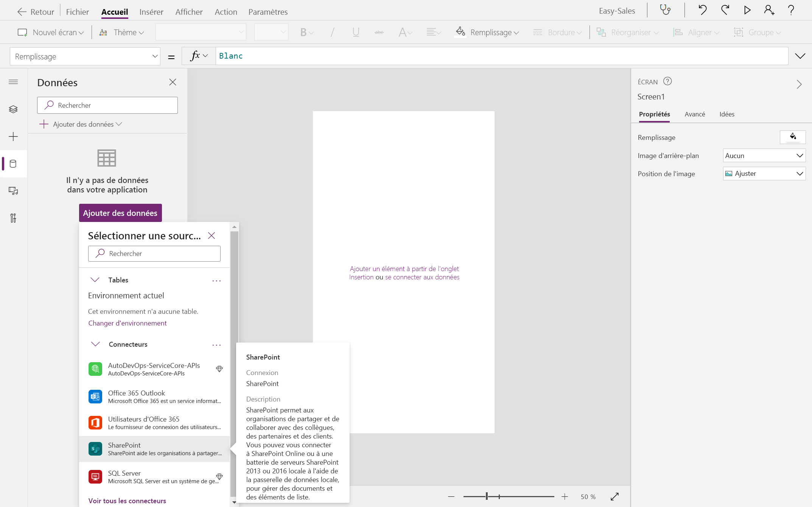
Task: Expand the formula bar chevron
Action: point(800,56)
